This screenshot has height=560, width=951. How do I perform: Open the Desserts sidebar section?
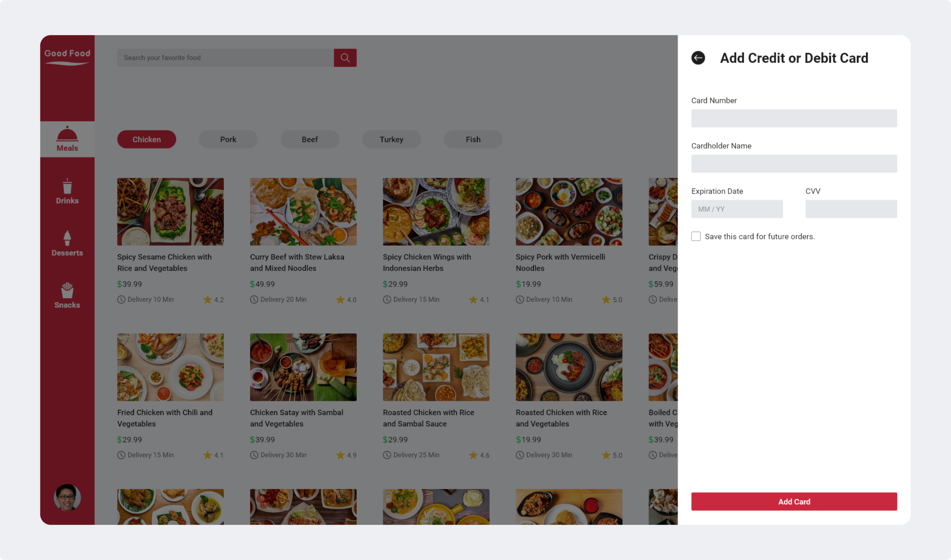pyautogui.click(x=67, y=244)
